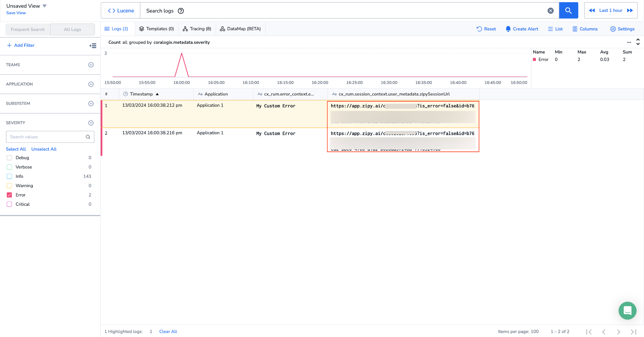Screen dimensions: 644x337
Task: Expand the TEAMS filter section
Action: 91,65
